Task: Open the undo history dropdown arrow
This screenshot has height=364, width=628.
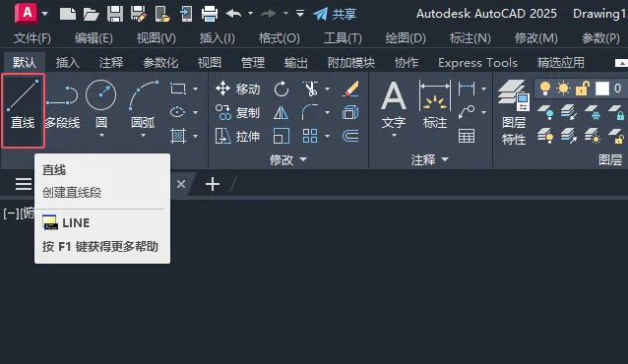Action: pyautogui.click(x=250, y=14)
